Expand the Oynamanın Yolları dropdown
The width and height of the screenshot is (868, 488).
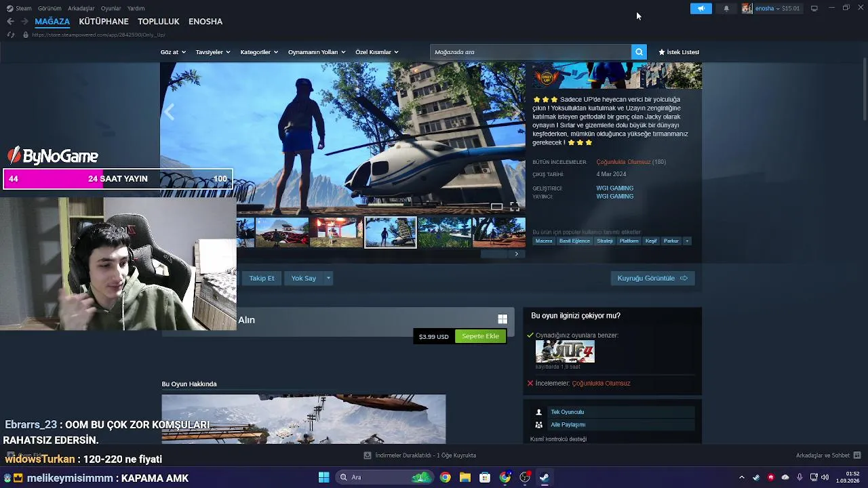point(317,52)
